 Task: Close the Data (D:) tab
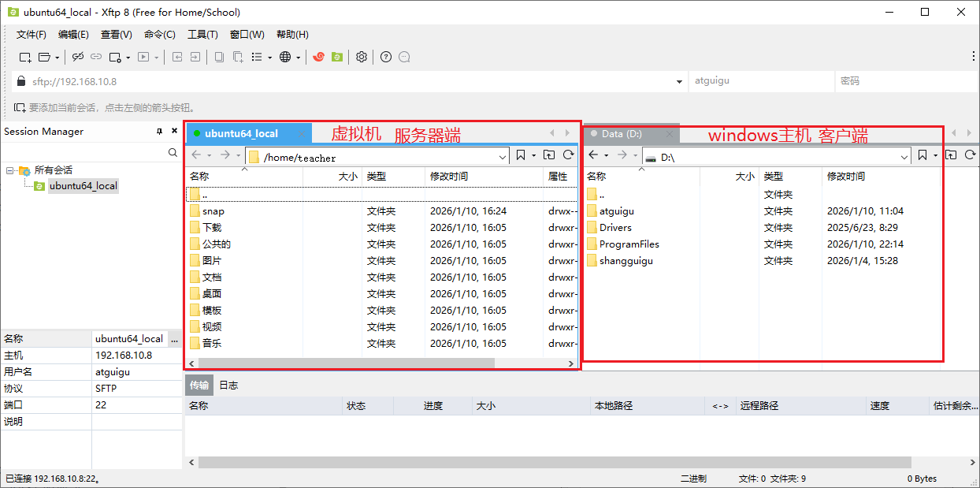[670, 134]
